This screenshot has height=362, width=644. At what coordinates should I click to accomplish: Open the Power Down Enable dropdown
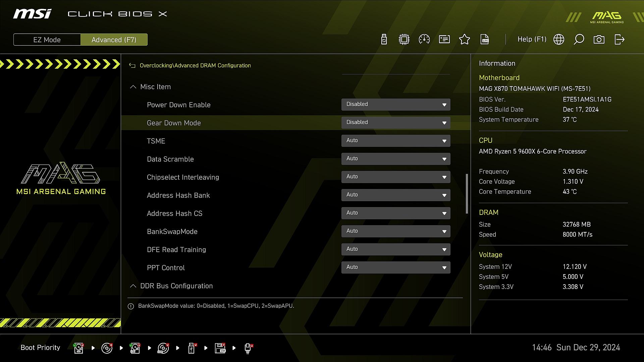396,105
